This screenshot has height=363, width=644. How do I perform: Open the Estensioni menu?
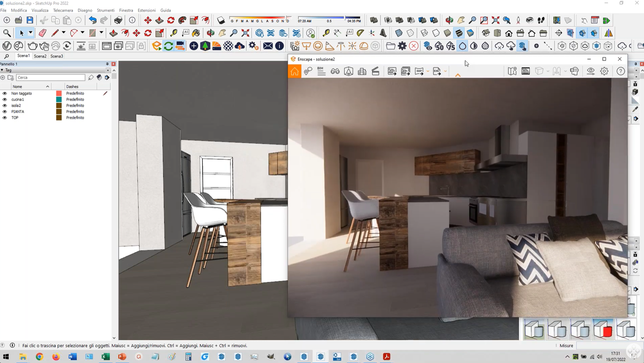pos(146,10)
